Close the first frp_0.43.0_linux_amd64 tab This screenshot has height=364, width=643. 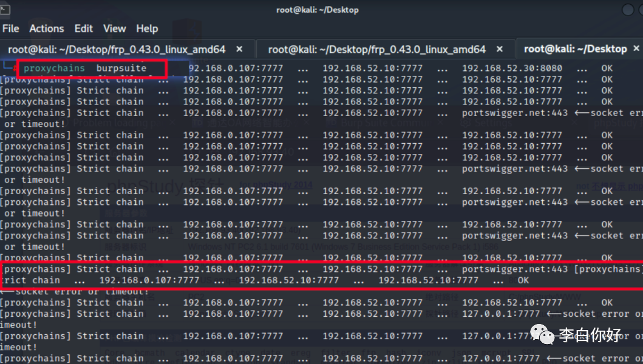pos(239,49)
